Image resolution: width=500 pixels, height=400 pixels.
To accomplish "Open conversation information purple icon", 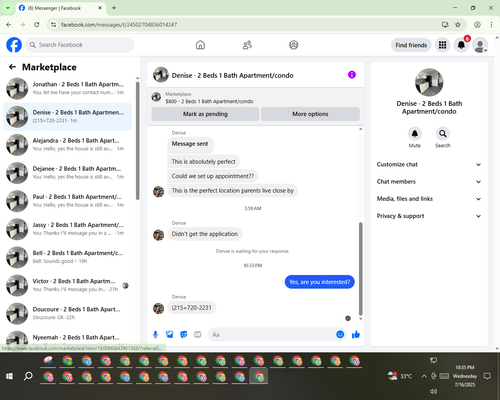I will pyautogui.click(x=352, y=75).
